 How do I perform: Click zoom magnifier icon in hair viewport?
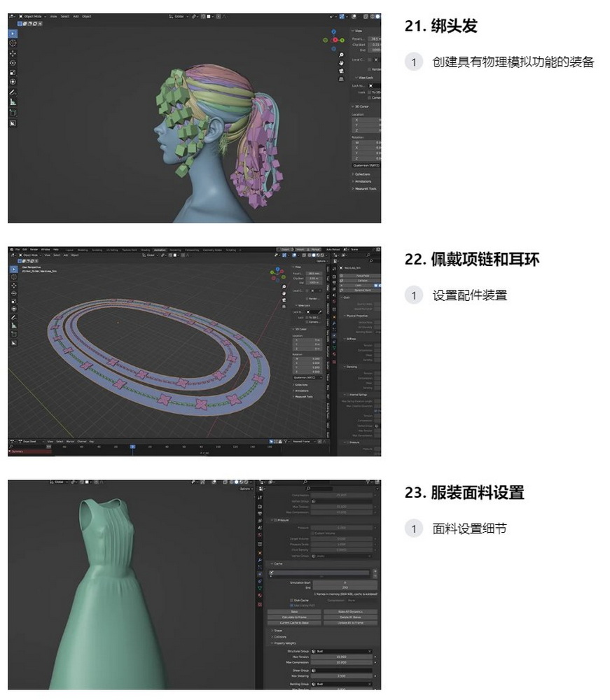tap(341, 55)
